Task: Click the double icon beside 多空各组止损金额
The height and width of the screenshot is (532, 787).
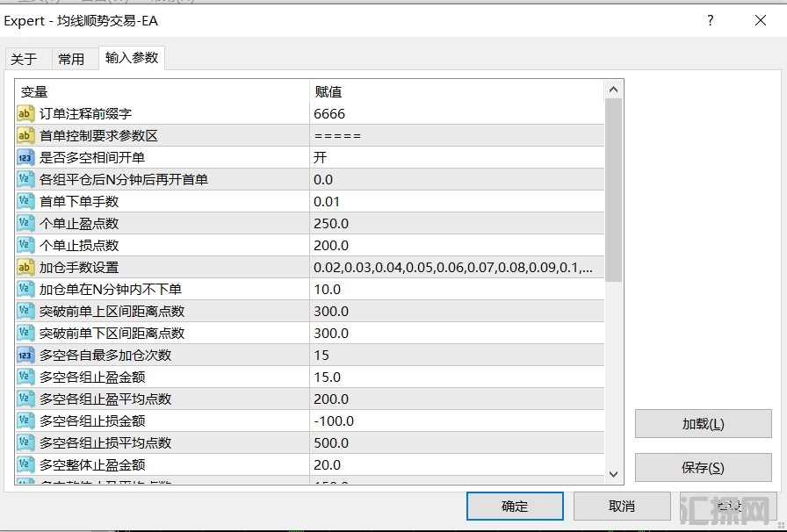Action: (25, 421)
